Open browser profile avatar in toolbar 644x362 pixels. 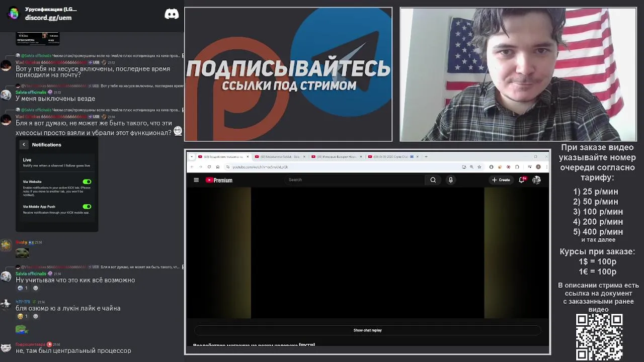pyautogui.click(x=538, y=167)
